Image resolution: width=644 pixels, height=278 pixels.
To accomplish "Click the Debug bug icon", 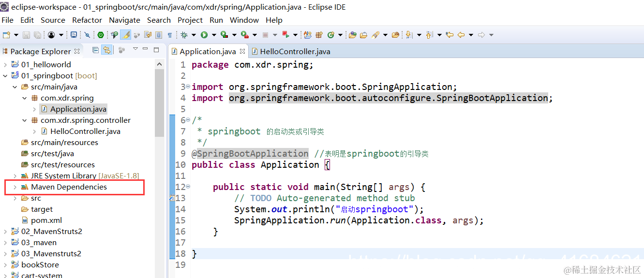I will pos(184,35).
